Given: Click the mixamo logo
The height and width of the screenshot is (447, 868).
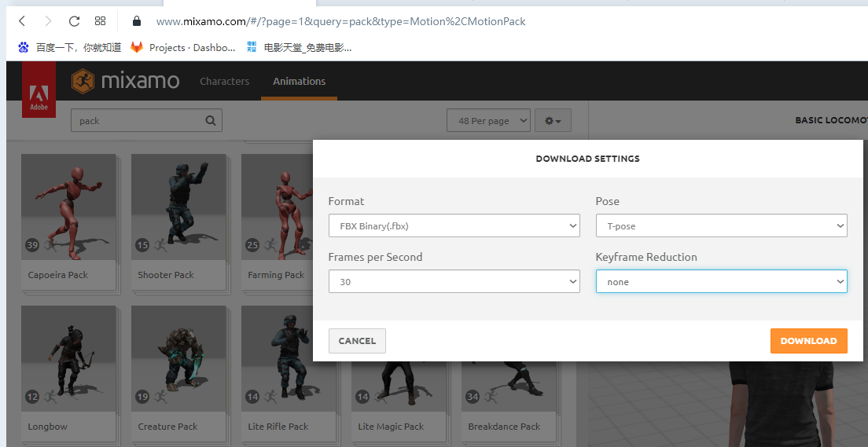Looking at the screenshot, I should (x=125, y=82).
